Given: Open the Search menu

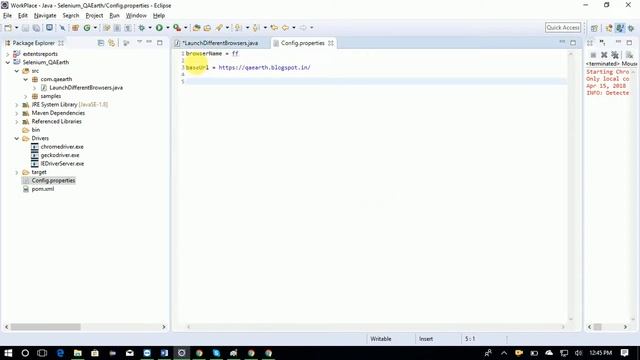Looking at the screenshot, I should click(x=71, y=16).
